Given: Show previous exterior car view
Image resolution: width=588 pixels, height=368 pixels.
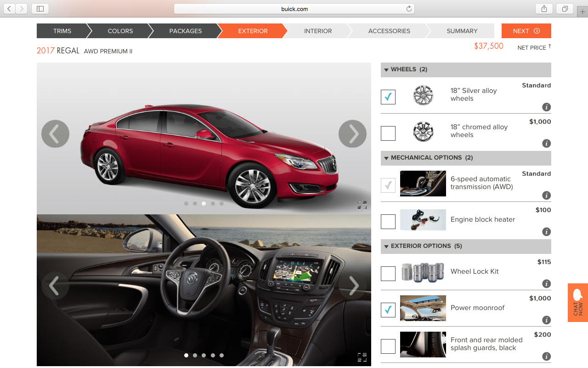Looking at the screenshot, I should tap(55, 134).
